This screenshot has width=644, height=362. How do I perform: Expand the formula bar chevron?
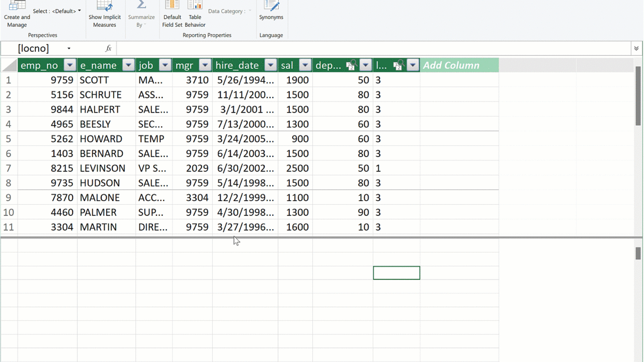point(636,48)
